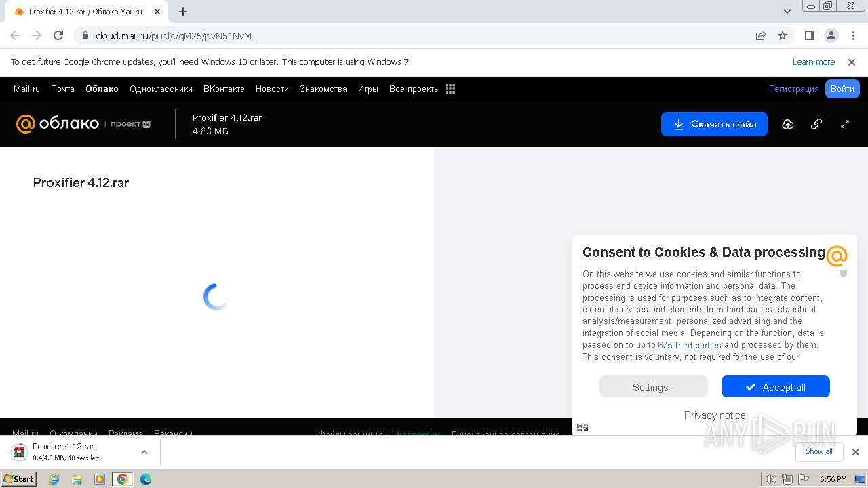Open the media player taskbar icon
Screen dimensions: 868x488
100,479
